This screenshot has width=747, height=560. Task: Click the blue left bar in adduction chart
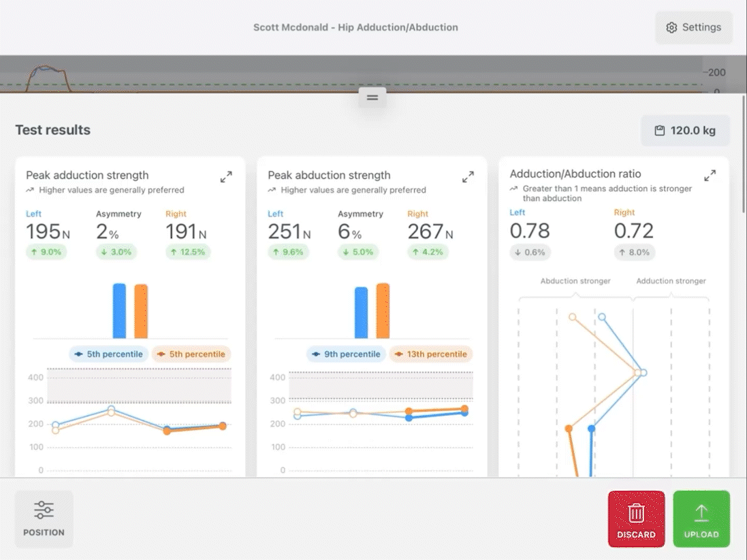[120, 311]
